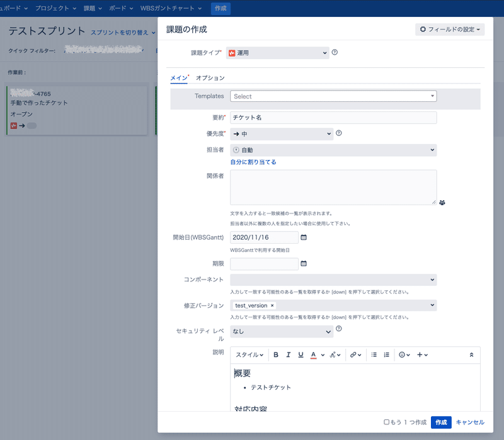The image size is (504, 440).
Task: Switch to the オプション tab
Action: click(x=210, y=78)
